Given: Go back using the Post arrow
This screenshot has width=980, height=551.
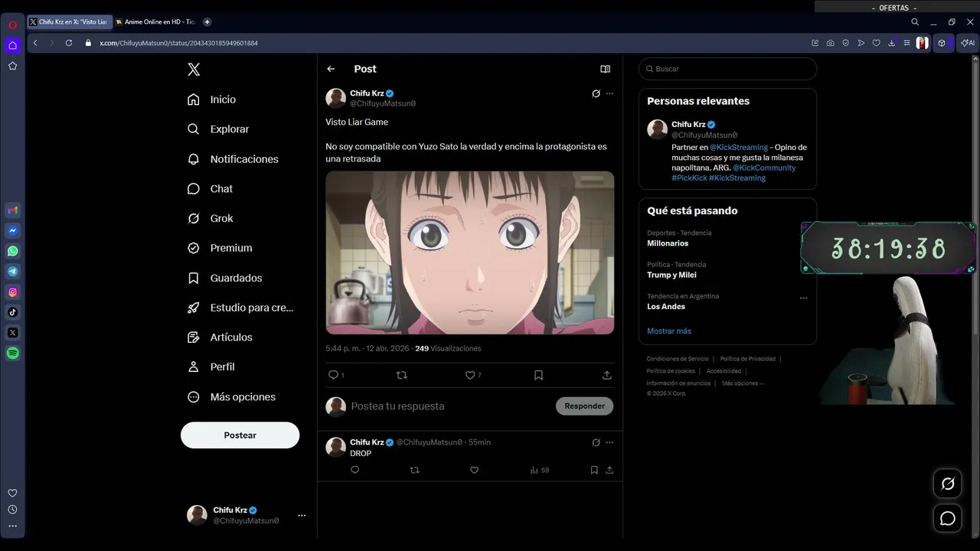Looking at the screenshot, I should (x=331, y=69).
